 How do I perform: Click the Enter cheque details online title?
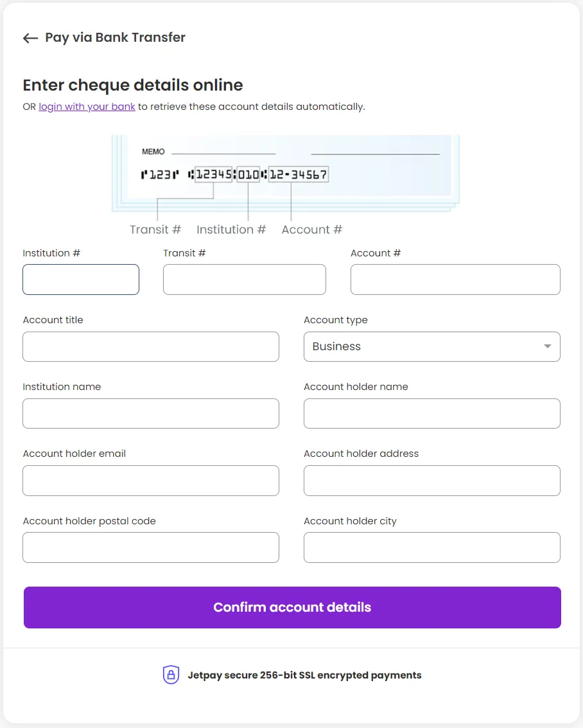click(132, 85)
